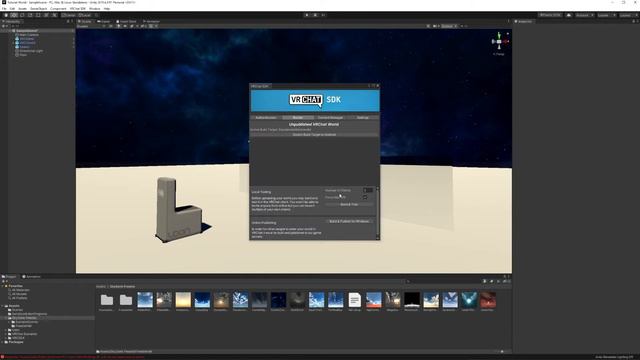This screenshot has height=360, width=640.
Task: Toggle pivot mode Center button
Action: pyautogui.click(x=69, y=15)
